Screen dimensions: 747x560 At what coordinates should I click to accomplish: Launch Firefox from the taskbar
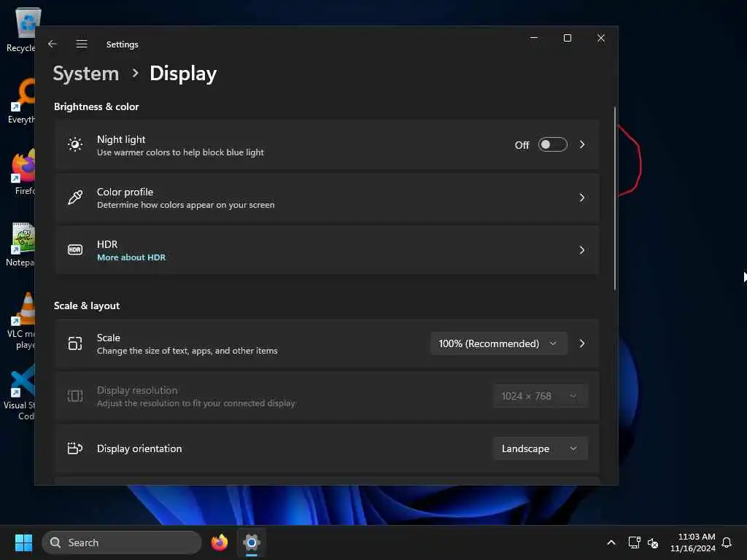click(219, 542)
